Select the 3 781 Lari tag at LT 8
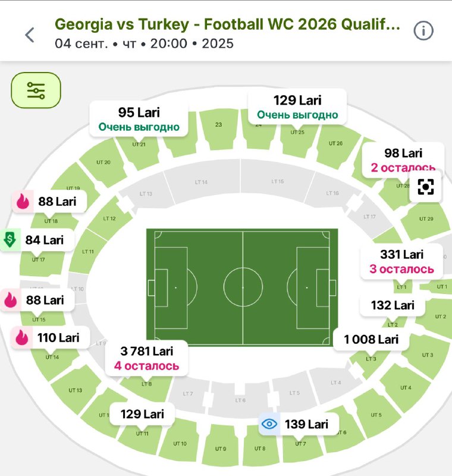The image size is (452, 476). click(x=146, y=358)
